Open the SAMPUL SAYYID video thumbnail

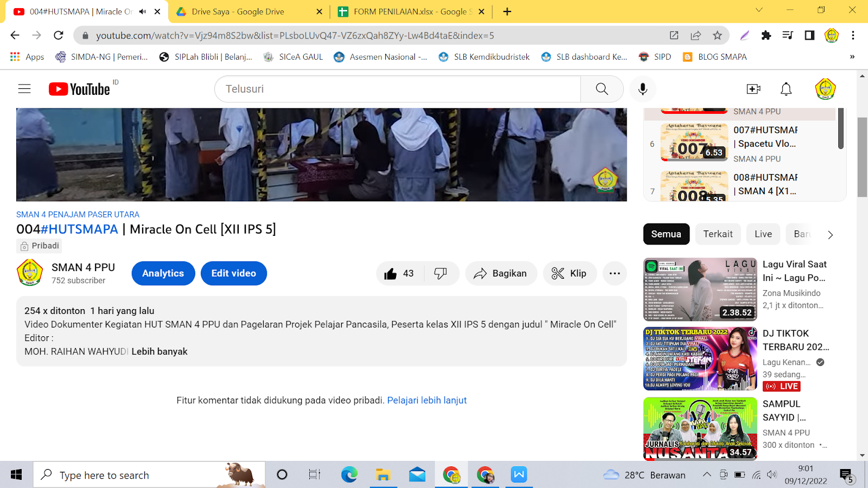(x=700, y=428)
